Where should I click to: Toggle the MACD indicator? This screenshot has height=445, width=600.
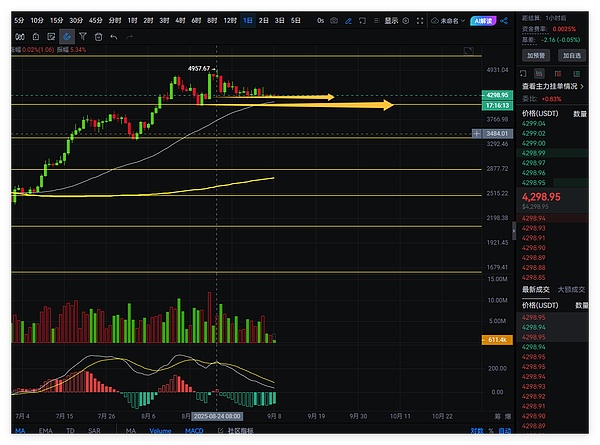[x=185, y=431]
